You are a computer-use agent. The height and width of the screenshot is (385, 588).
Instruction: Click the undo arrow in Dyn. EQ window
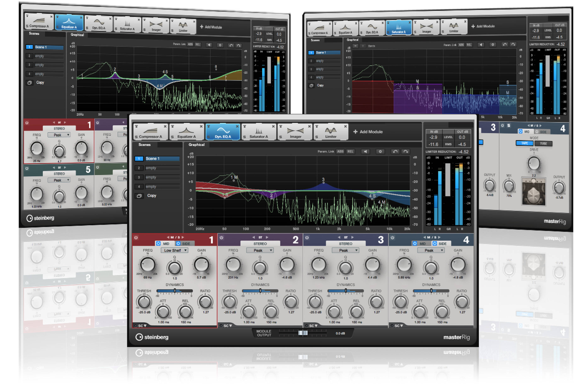(x=395, y=152)
